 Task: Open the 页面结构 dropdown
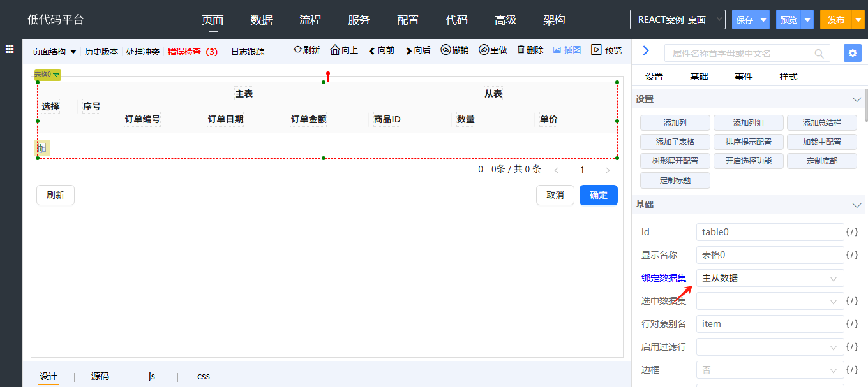click(54, 52)
